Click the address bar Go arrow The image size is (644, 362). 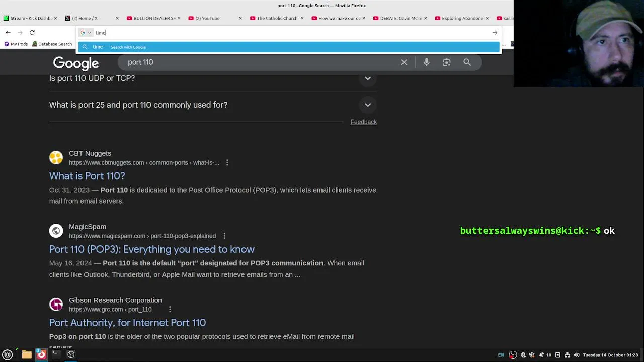click(495, 33)
